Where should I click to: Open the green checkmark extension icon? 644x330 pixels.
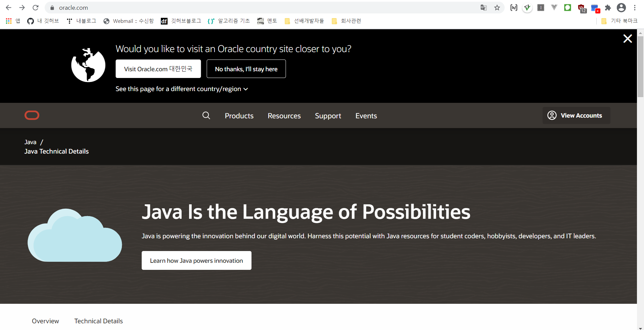[x=527, y=7]
